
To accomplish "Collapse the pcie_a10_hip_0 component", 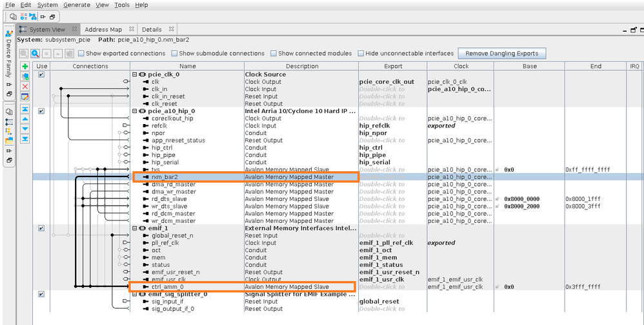I will point(135,111).
